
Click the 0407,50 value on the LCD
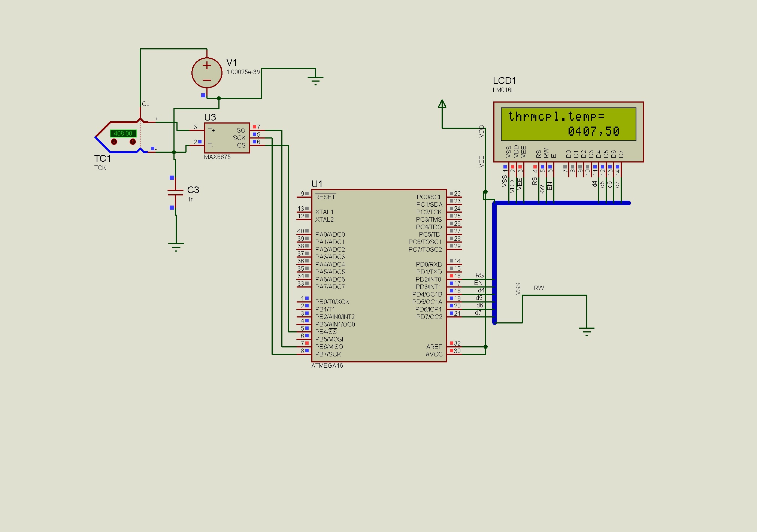[x=593, y=131]
